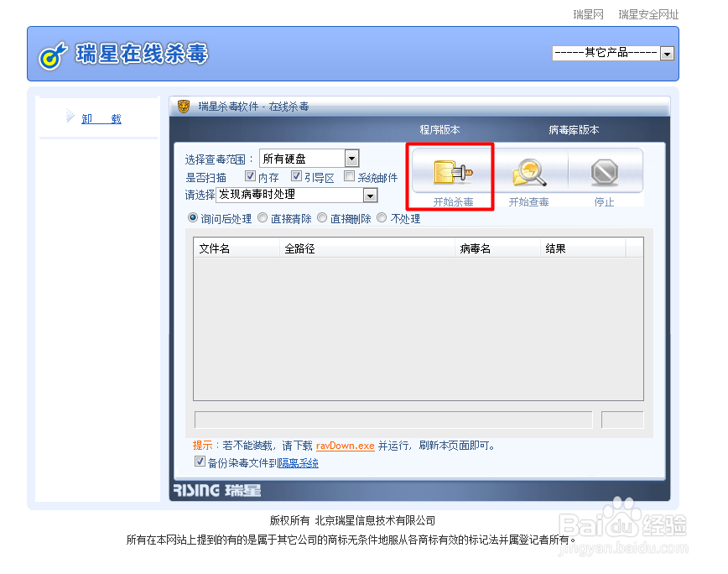Image resolution: width=728 pixels, height=574 pixels.
Task: Toggle the 引导区 boot sector checkbox
Action: pyautogui.click(x=296, y=176)
